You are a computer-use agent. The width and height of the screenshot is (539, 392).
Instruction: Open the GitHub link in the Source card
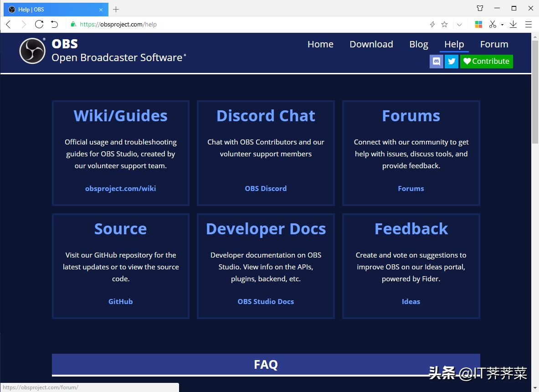120,301
